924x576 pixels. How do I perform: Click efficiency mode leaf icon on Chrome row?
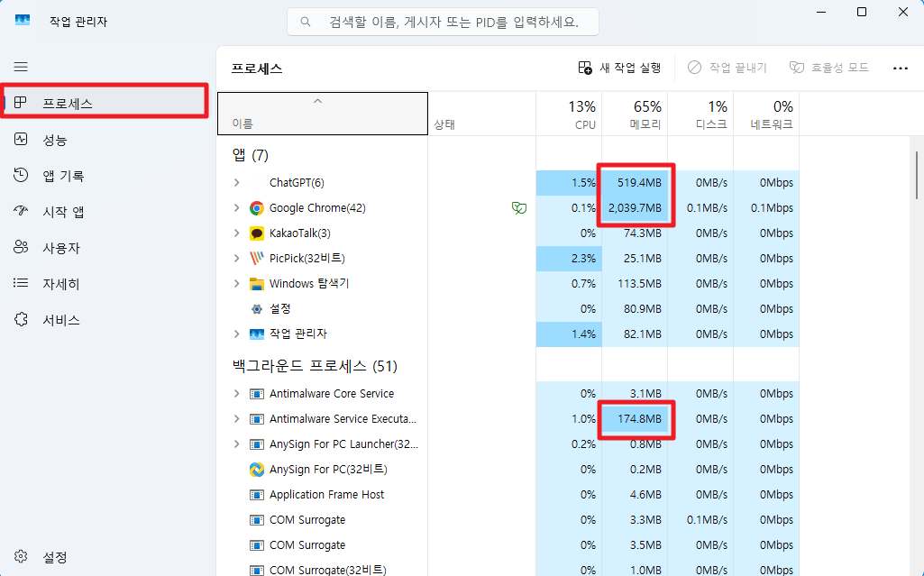[519, 208]
